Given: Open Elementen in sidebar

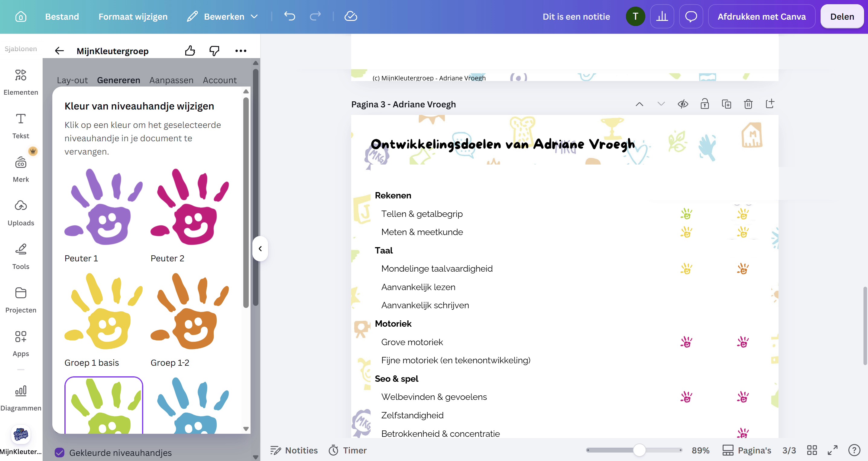Looking at the screenshot, I should coord(21,82).
